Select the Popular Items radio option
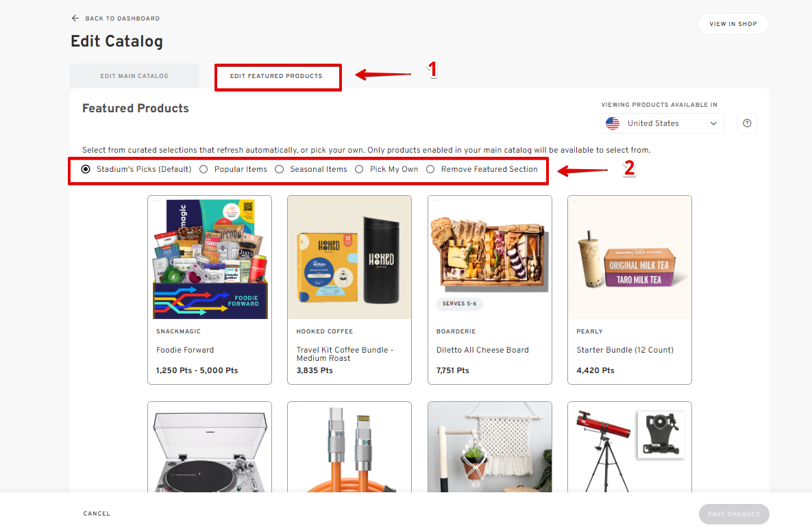Screen dimensions: 812x532 [x=204, y=169]
